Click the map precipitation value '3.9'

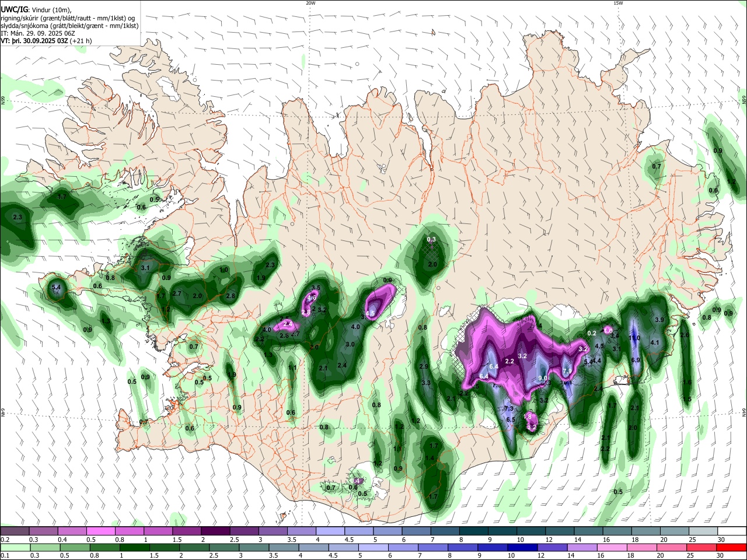pyautogui.click(x=659, y=320)
